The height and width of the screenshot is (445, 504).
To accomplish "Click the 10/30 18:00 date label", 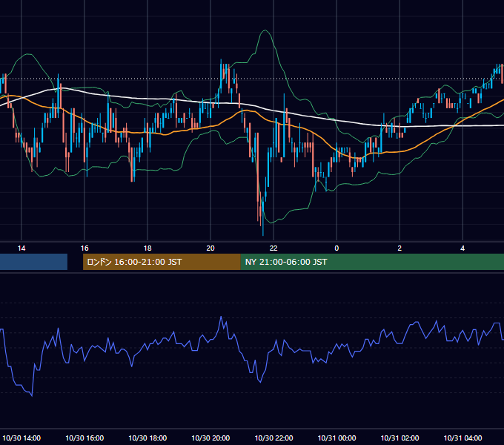I will pyautogui.click(x=147, y=438).
